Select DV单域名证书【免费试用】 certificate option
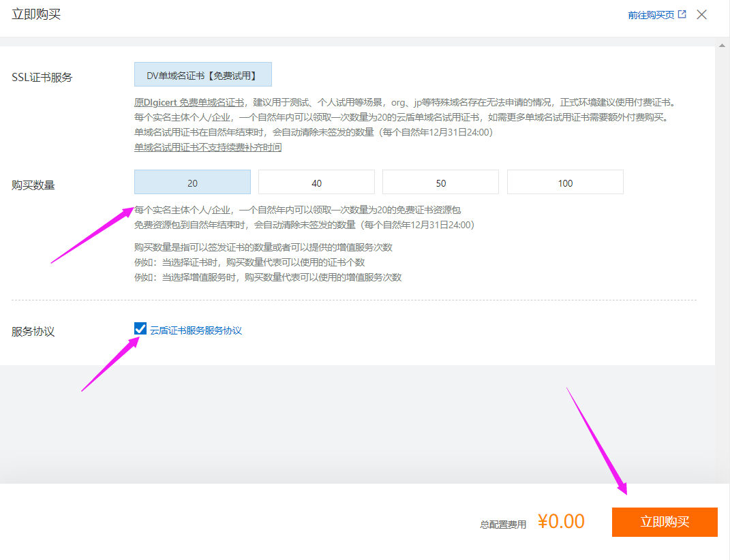The width and height of the screenshot is (730, 560). coord(202,75)
